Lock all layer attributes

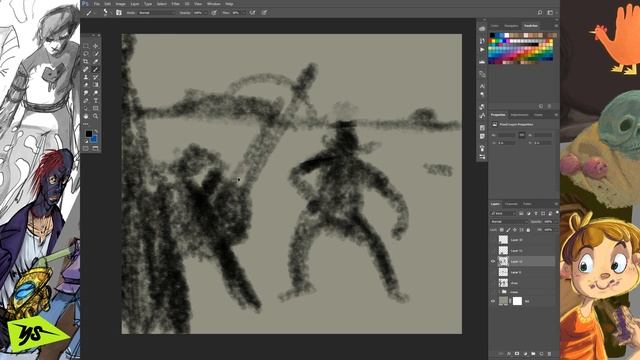coord(528,230)
